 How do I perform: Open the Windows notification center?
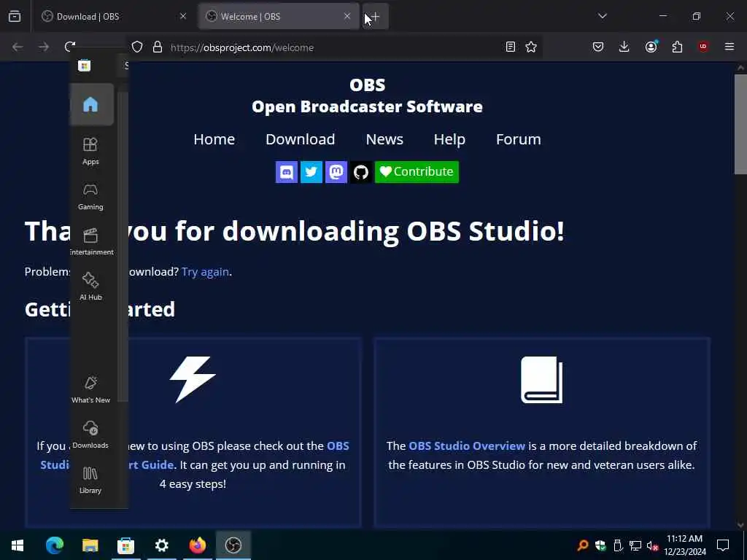point(723,545)
